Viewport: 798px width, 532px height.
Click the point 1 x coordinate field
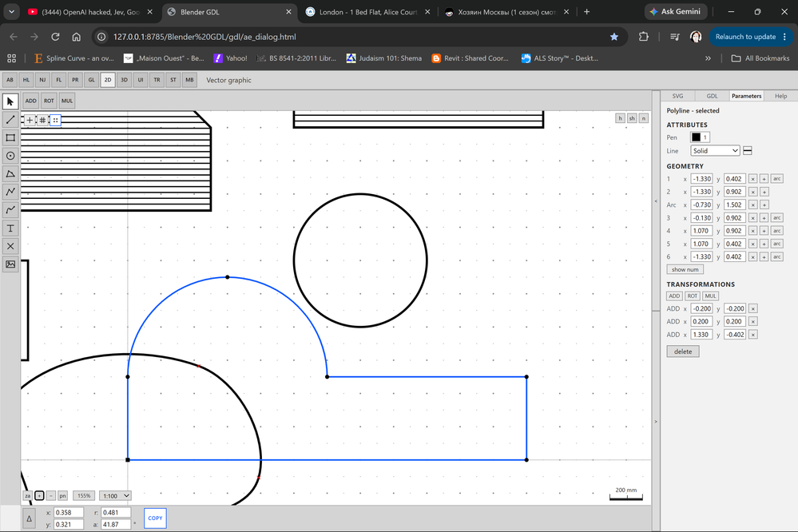702,179
